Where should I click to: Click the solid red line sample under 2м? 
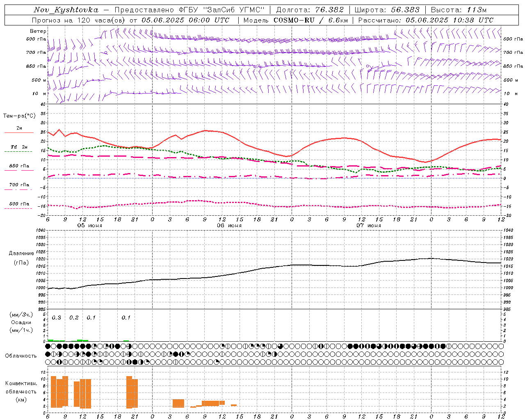tap(19, 133)
